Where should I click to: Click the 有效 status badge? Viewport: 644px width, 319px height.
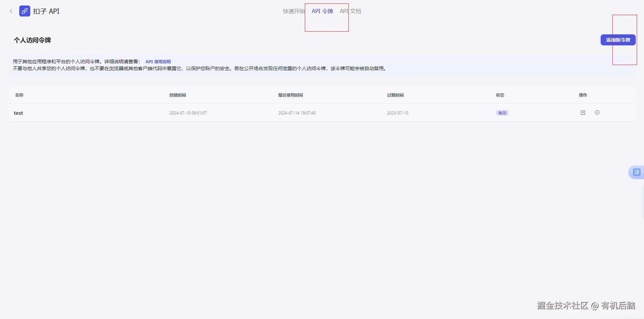click(502, 113)
